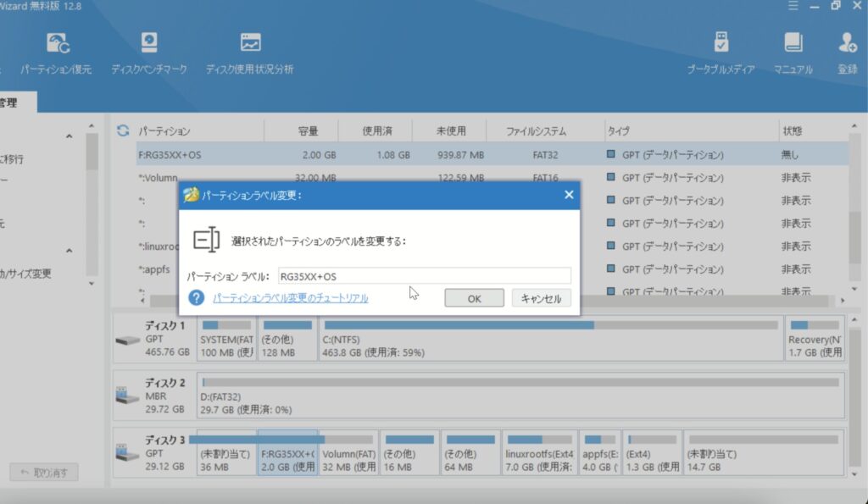Select the ディスク 3 drive icon
The image size is (868, 504).
(x=127, y=454)
